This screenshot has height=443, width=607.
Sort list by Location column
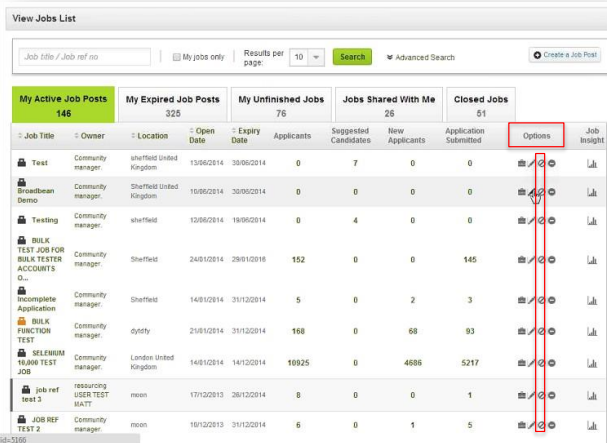(x=149, y=136)
